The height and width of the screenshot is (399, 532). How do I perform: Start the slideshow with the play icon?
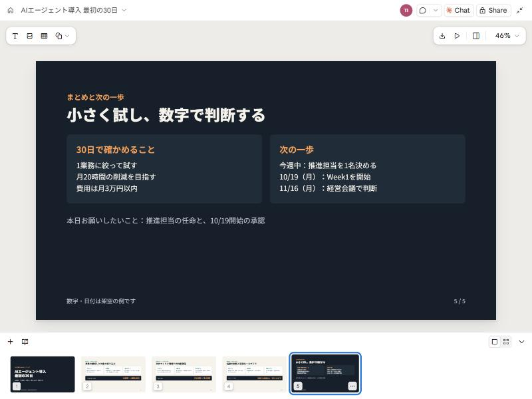pyautogui.click(x=457, y=36)
